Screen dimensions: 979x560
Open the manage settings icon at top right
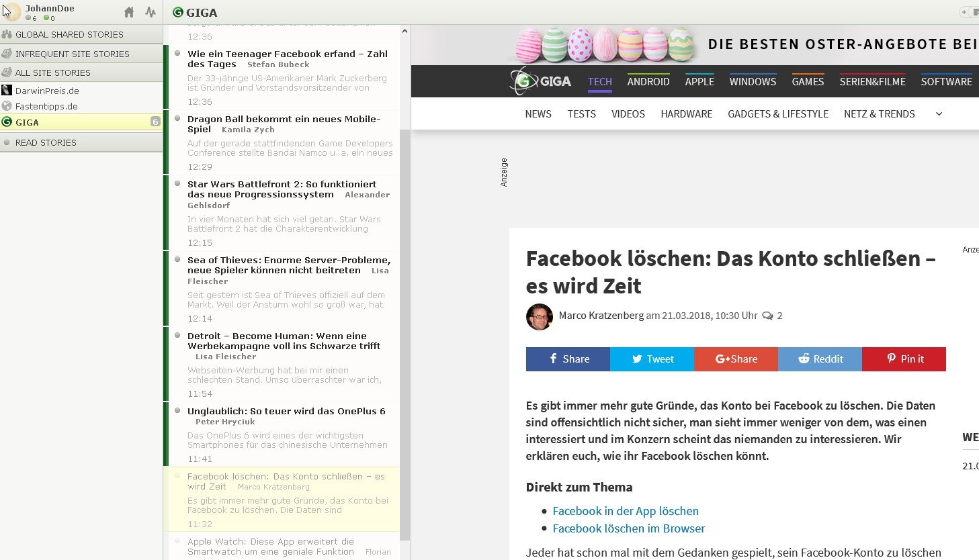pos(975,11)
